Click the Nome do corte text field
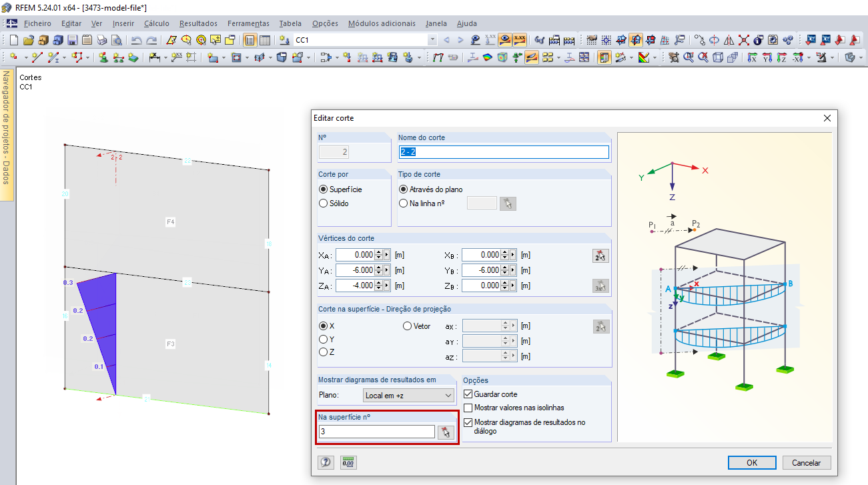Image resolution: width=868 pixels, height=485 pixels. pyautogui.click(x=504, y=152)
